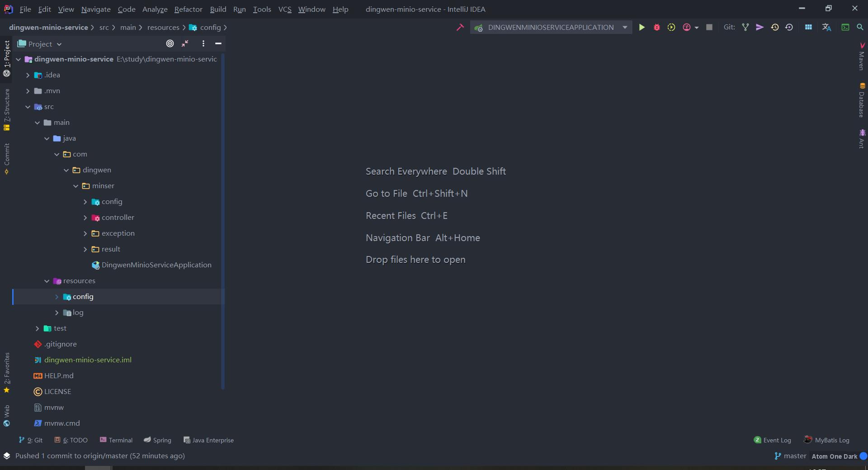Click the locate/select opened file target icon
The image size is (868, 470).
(170, 43)
